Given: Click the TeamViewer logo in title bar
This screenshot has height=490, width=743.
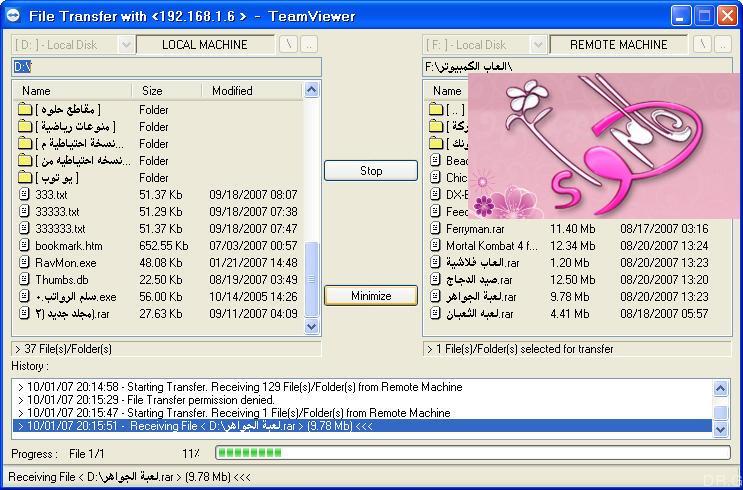Looking at the screenshot, I should [13, 16].
